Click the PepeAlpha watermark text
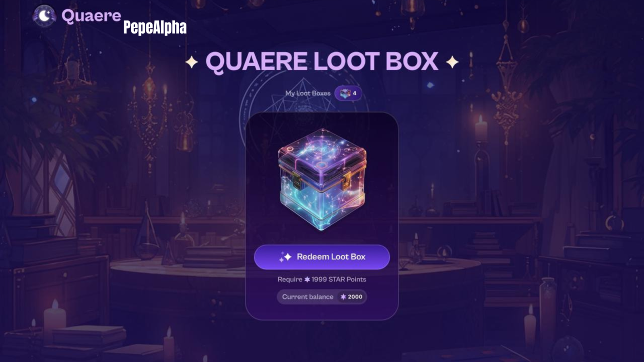Viewport: 644px width, 362px height. [155, 27]
